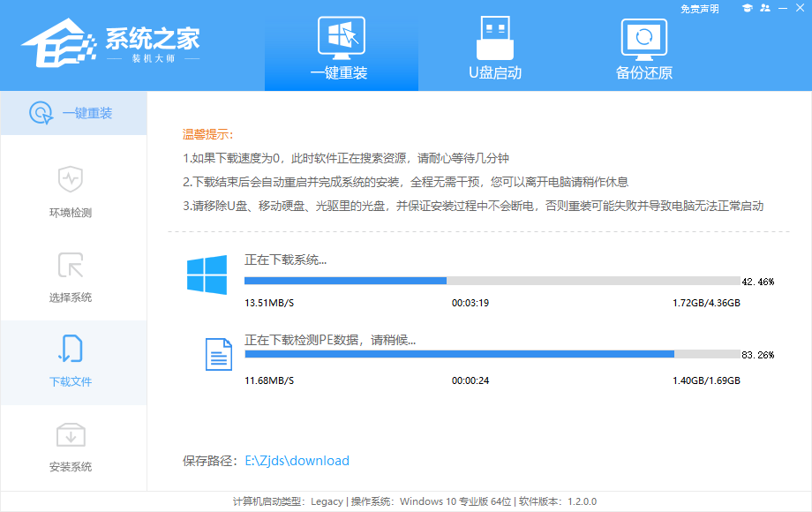Click the 备份还原 restore icon
Screen dimensions: 812x512
[x=645, y=37]
